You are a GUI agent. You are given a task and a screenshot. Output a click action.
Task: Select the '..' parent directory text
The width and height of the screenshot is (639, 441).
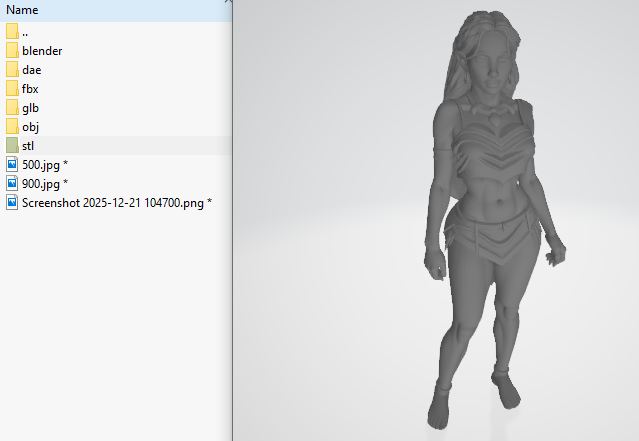coord(25,35)
